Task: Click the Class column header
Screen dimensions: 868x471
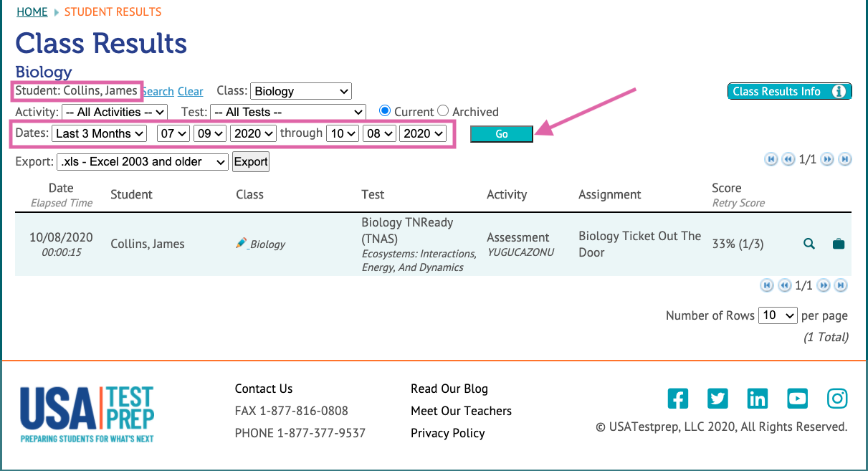Action: pos(249,194)
